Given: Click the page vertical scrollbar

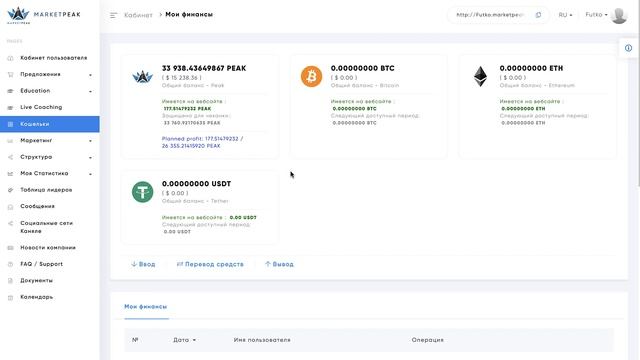Looking at the screenshot, I should point(638,94).
